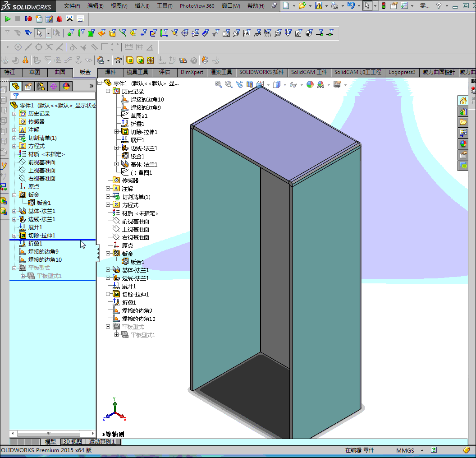Open SolidWorks Resources home icon in task pane

click(463, 101)
